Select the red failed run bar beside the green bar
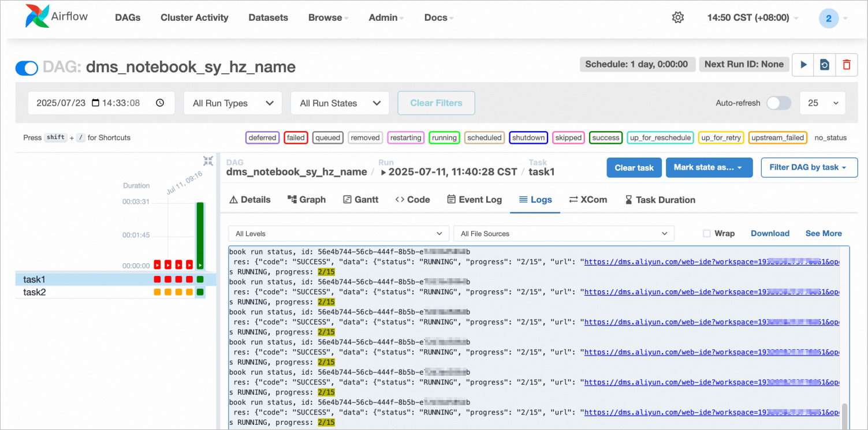The width and height of the screenshot is (868, 430). pyautogui.click(x=189, y=264)
